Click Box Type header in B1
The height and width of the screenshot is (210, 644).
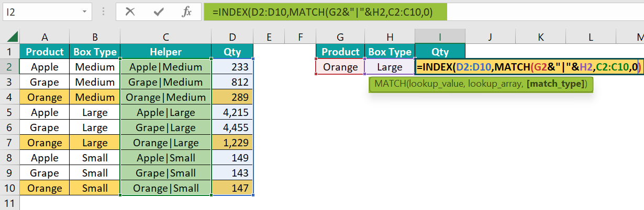click(x=95, y=52)
